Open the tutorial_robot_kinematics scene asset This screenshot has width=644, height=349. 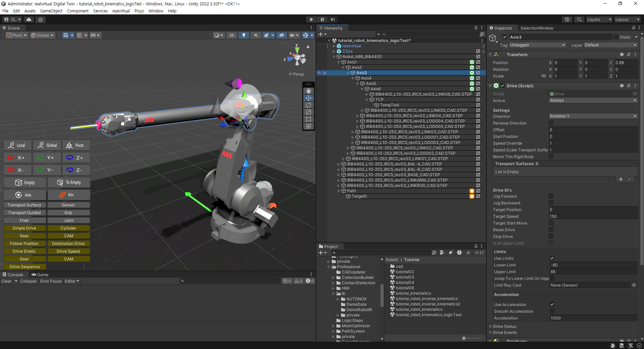419,309
